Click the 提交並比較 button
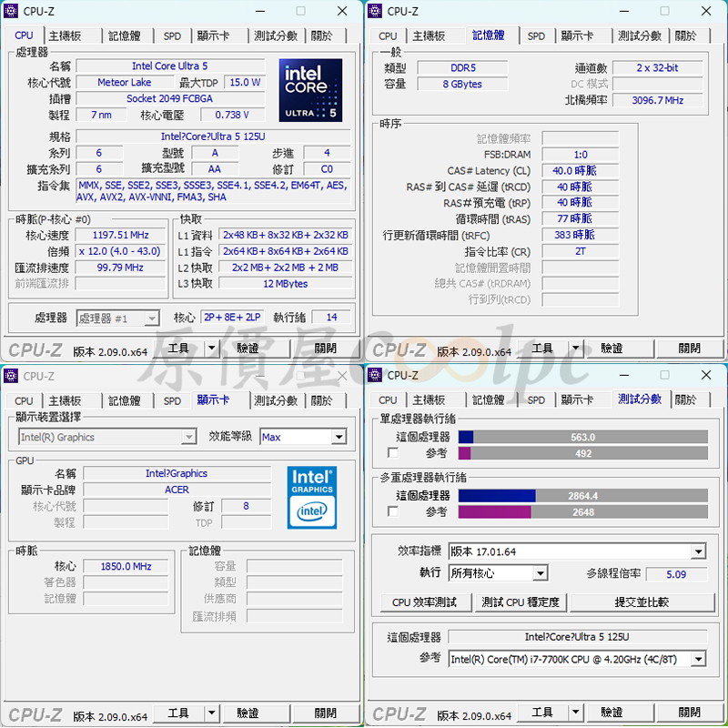This screenshot has width=728, height=728. coord(642,602)
